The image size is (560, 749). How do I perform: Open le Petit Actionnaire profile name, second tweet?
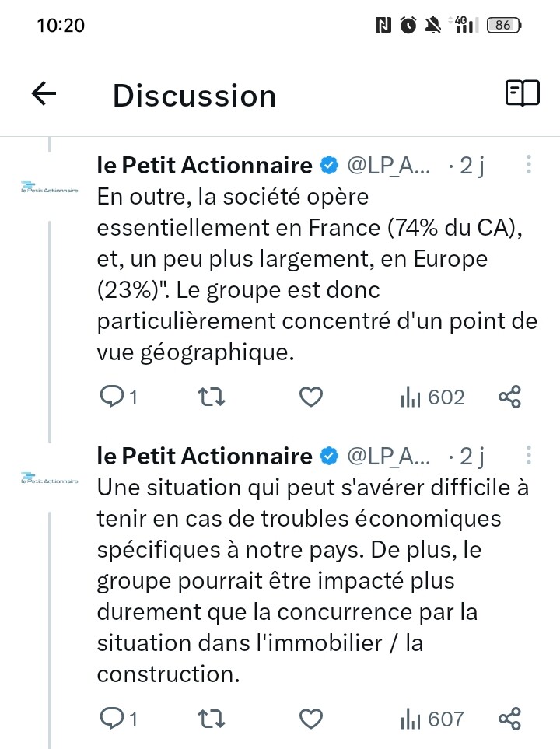pyautogui.click(x=205, y=455)
